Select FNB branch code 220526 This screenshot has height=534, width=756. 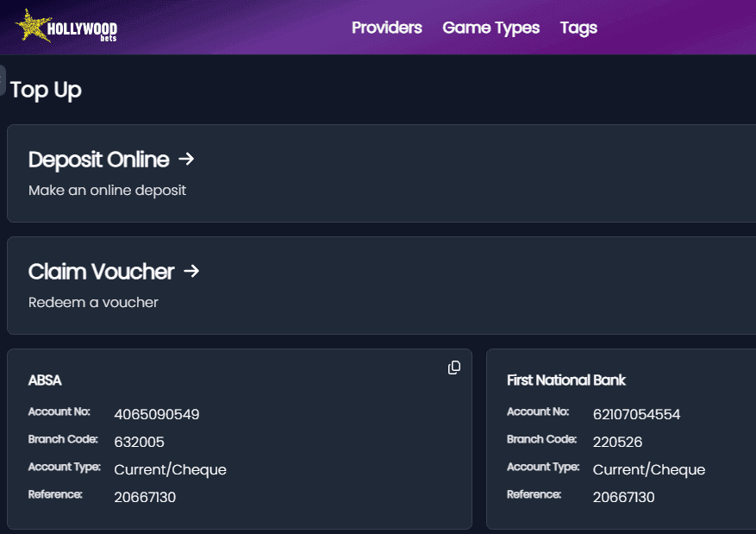[617, 443]
